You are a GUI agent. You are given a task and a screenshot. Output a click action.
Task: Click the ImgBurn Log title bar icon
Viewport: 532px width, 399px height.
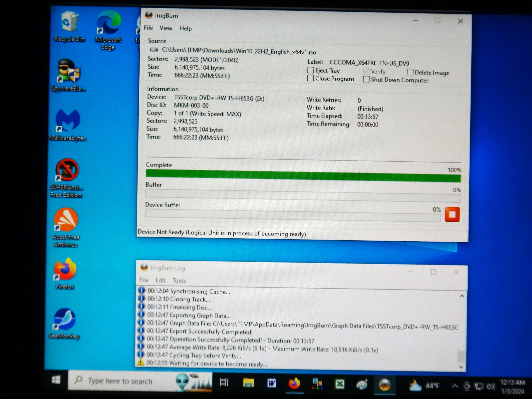[144, 267]
